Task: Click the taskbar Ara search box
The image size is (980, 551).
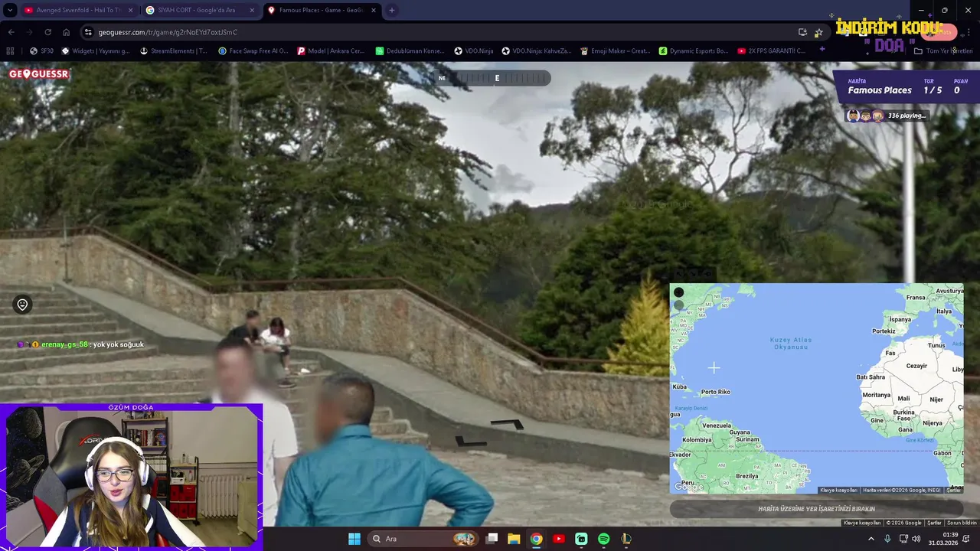Action: point(423,539)
